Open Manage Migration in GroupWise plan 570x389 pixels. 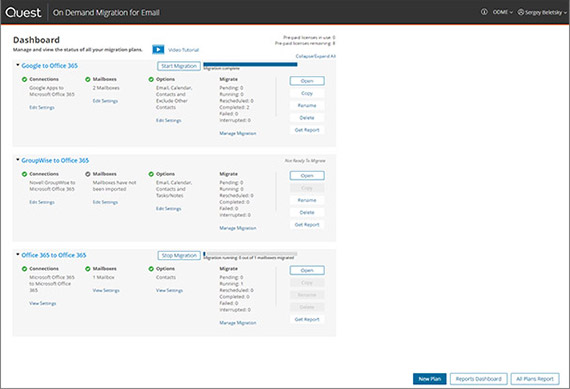pyautogui.click(x=238, y=228)
